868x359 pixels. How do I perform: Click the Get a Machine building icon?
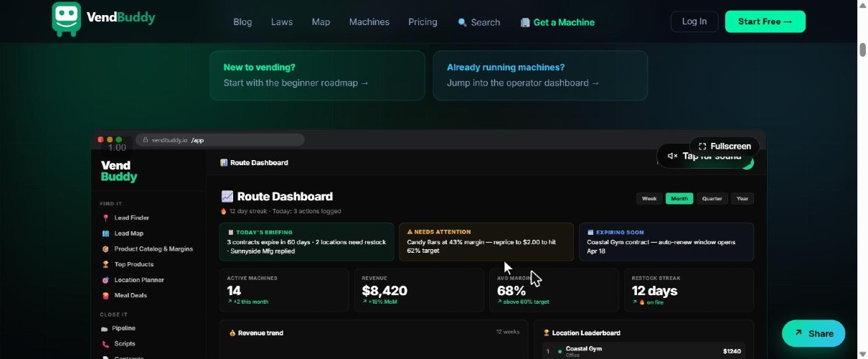click(x=525, y=22)
